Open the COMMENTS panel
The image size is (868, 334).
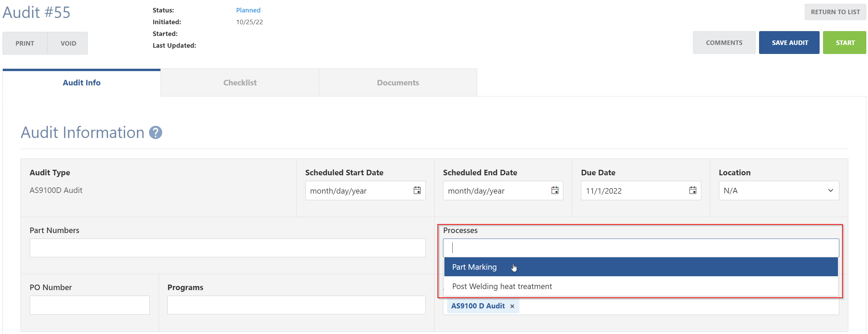pyautogui.click(x=724, y=43)
